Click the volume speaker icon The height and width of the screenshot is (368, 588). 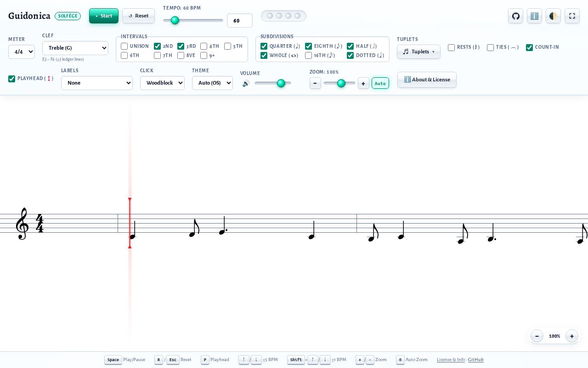[246, 83]
